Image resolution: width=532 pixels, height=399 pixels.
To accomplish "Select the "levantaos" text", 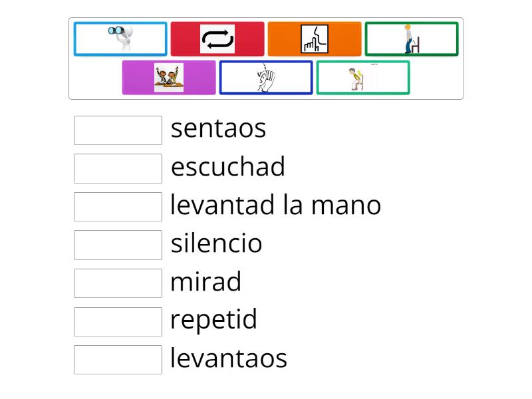I will pos(229,358).
